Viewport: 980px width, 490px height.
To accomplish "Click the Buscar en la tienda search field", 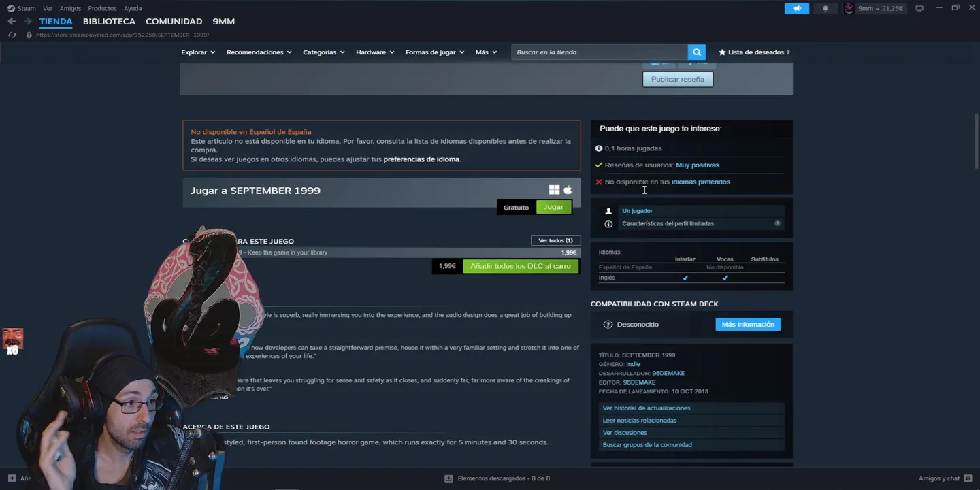I will [x=600, y=52].
